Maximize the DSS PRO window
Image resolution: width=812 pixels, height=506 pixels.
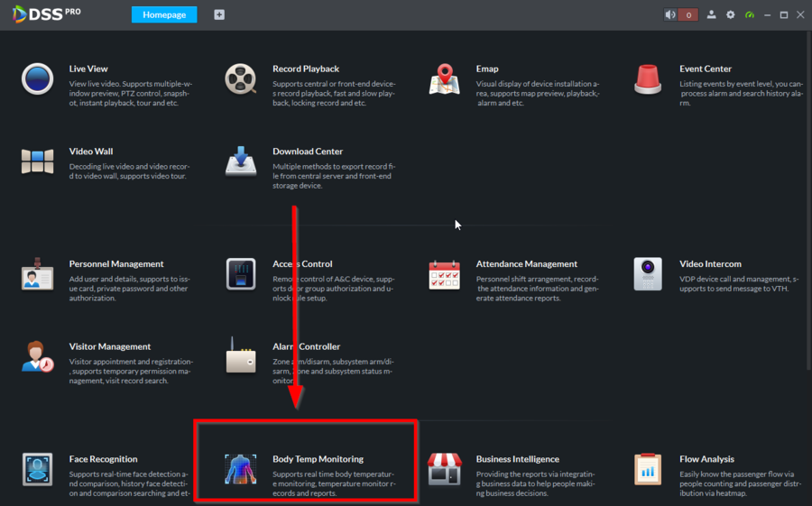pos(784,15)
